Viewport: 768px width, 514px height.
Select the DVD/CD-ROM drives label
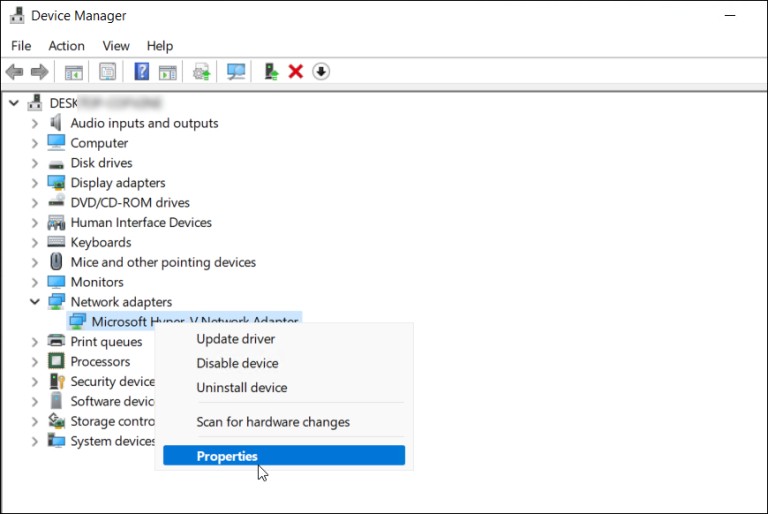coord(130,202)
